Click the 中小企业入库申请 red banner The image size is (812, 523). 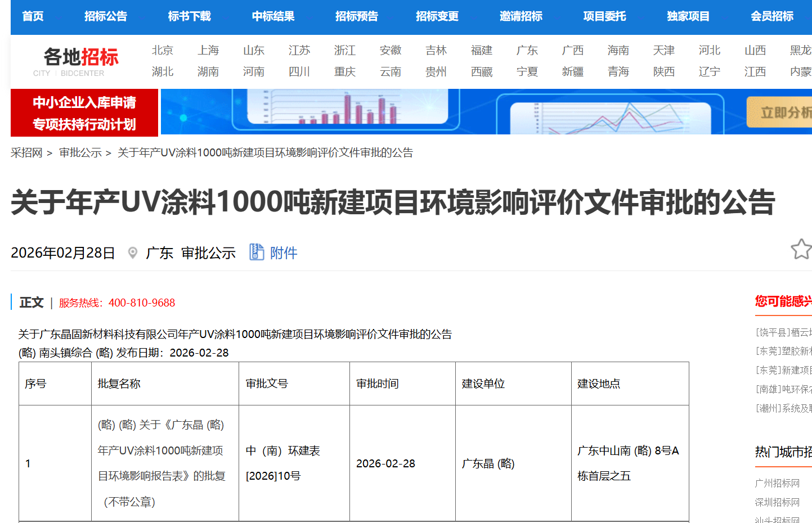pyautogui.click(x=84, y=112)
